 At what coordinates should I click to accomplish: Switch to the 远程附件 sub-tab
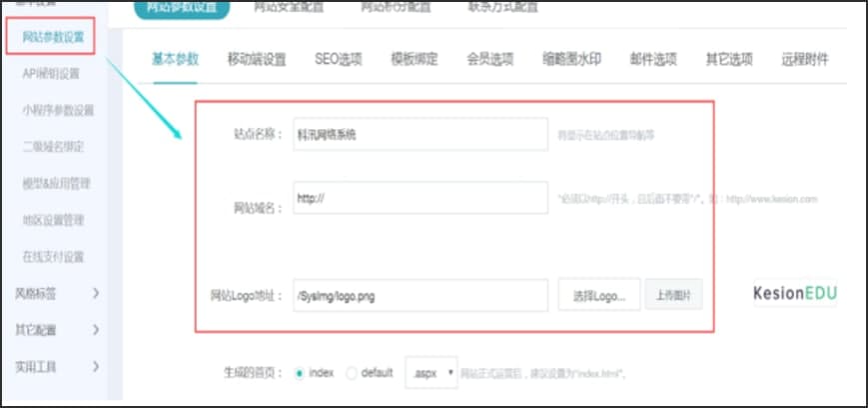(x=805, y=59)
